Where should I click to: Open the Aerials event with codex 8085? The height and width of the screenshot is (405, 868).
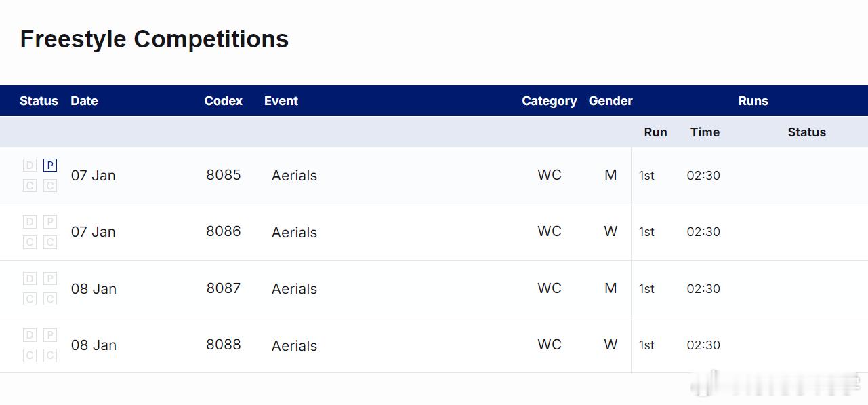[x=294, y=176]
